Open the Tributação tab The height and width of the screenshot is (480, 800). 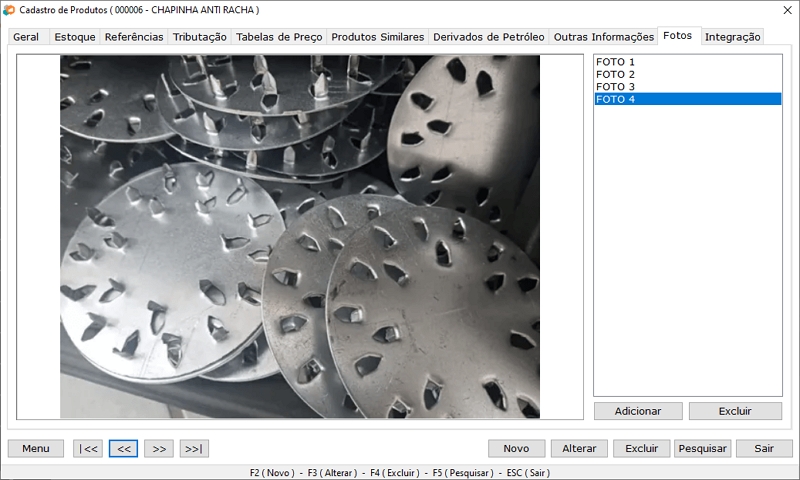(x=199, y=37)
